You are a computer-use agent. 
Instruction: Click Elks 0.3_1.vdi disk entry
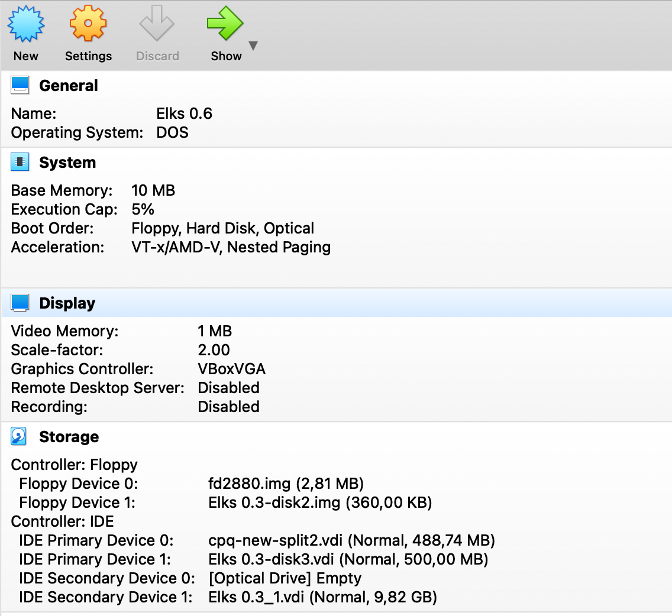[322, 597]
